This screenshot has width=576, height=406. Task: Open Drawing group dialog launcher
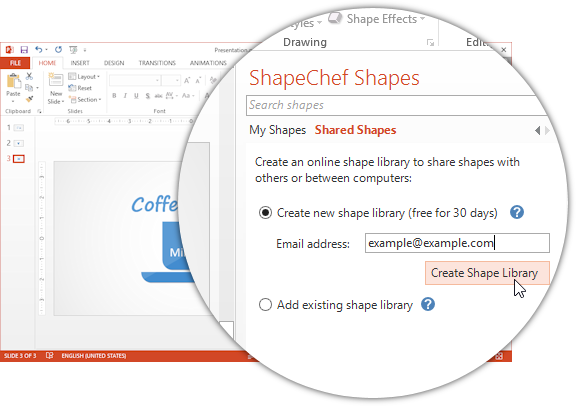point(430,43)
